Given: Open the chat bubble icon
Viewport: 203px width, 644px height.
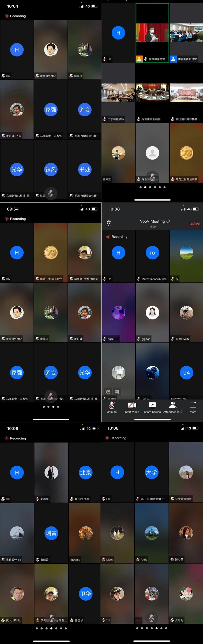Looking at the screenshot, I should tap(117, 392).
